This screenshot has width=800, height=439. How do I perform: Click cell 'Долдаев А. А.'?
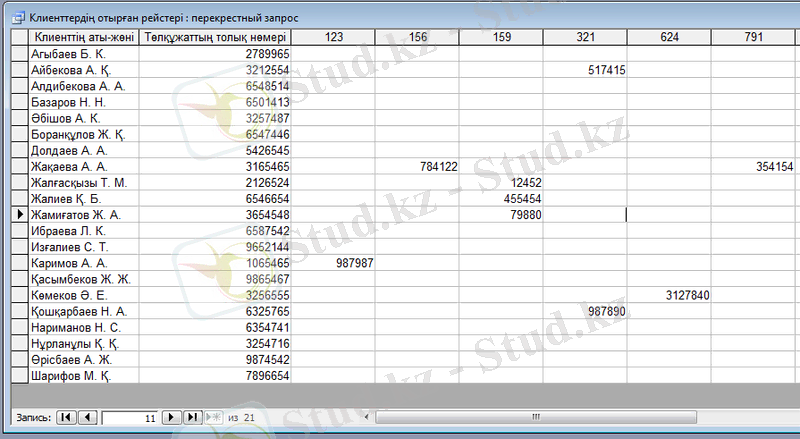point(84,151)
